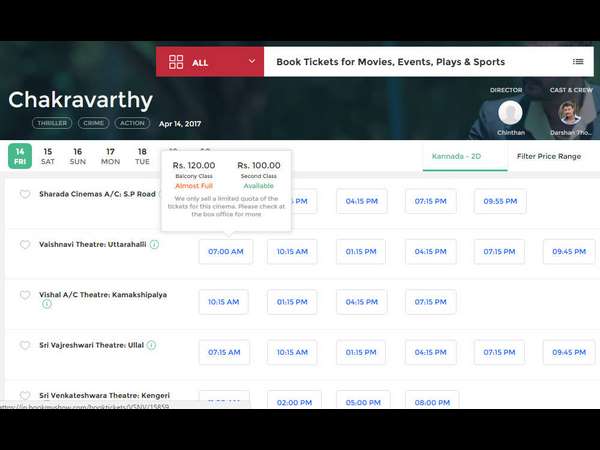Show info icon for Vishal A/C Theatre

[x=47, y=304]
